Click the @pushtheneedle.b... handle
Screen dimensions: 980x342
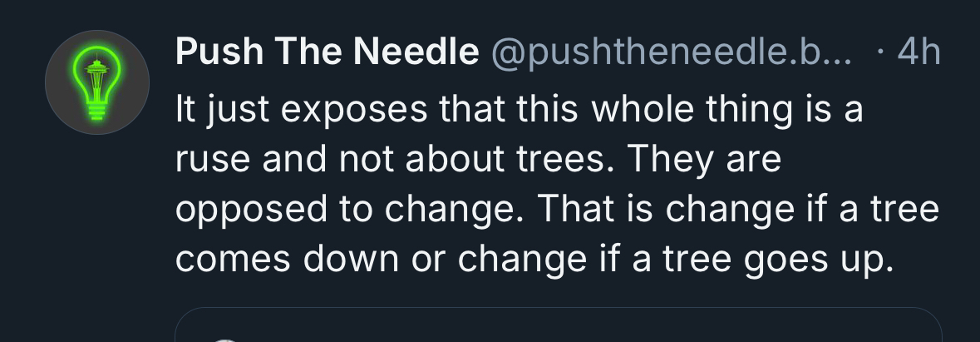[672, 54]
